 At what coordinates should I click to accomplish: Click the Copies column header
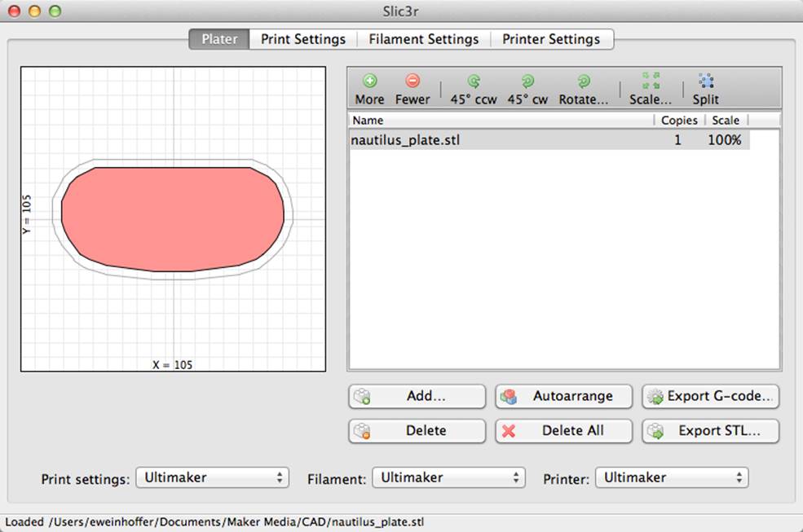pyautogui.click(x=680, y=121)
